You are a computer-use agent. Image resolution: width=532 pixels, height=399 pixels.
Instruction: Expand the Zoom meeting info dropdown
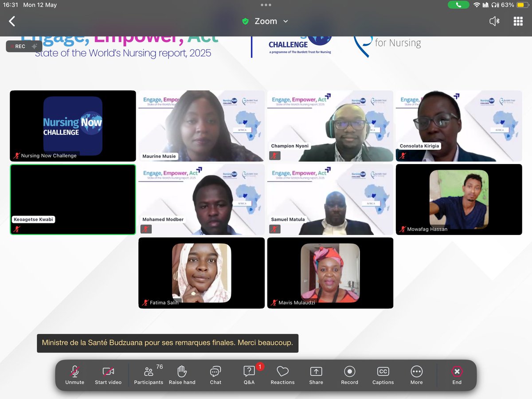[286, 21]
